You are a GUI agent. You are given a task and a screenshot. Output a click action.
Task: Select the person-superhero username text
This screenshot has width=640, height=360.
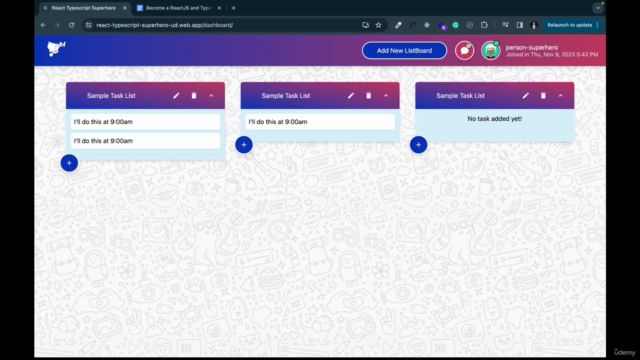coord(531,47)
